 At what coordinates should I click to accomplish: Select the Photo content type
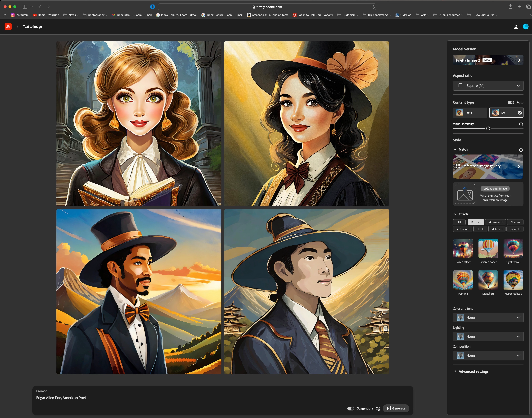[470, 113]
